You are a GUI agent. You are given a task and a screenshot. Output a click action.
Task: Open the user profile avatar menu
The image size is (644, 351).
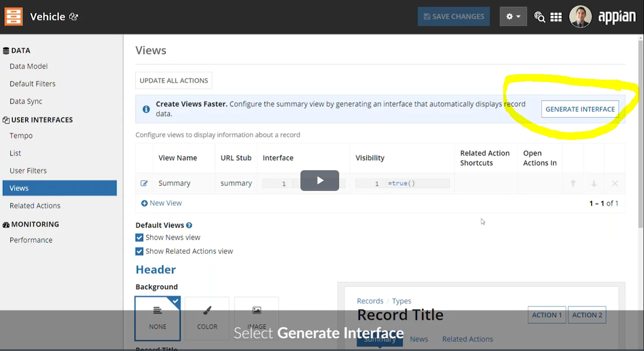(580, 17)
